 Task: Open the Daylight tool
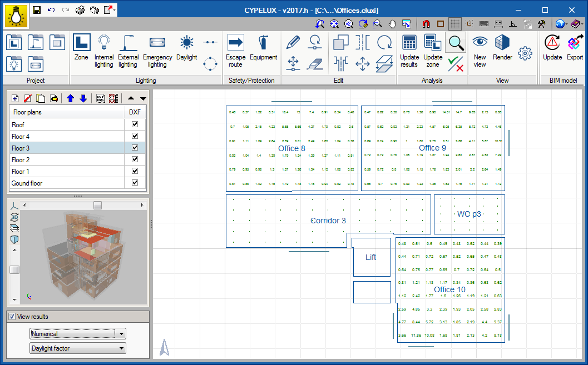point(186,48)
